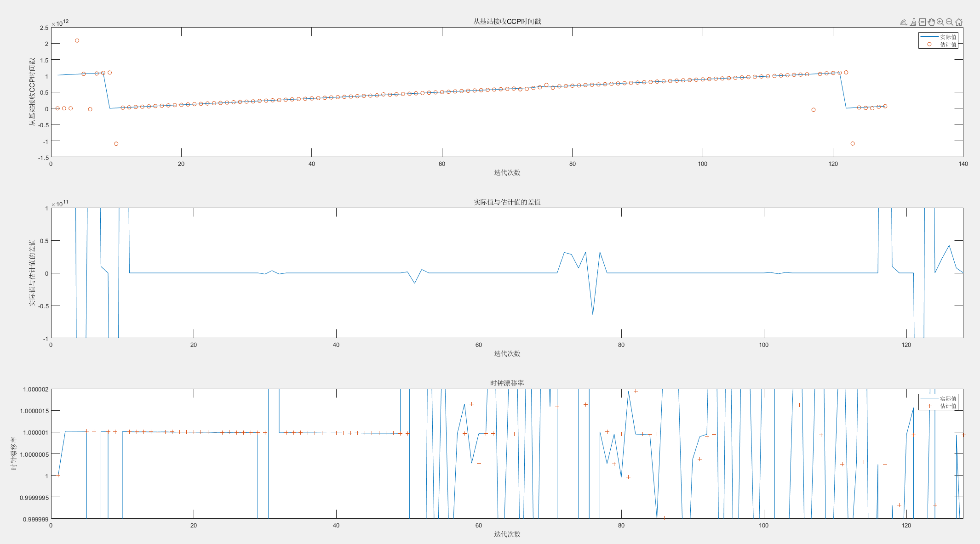The width and height of the screenshot is (980, 544).
Task: Click the top plot vertical y-axis label
Action: (x=32, y=92)
